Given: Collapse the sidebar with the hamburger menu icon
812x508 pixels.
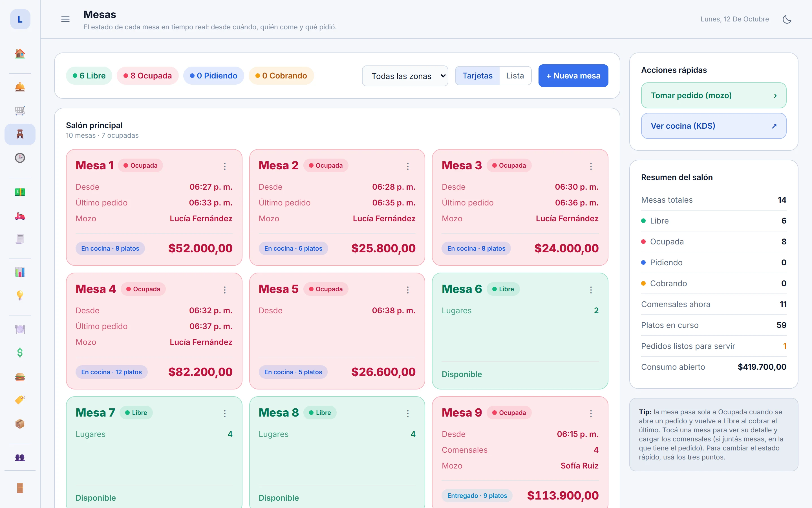Looking at the screenshot, I should click(65, 19).
